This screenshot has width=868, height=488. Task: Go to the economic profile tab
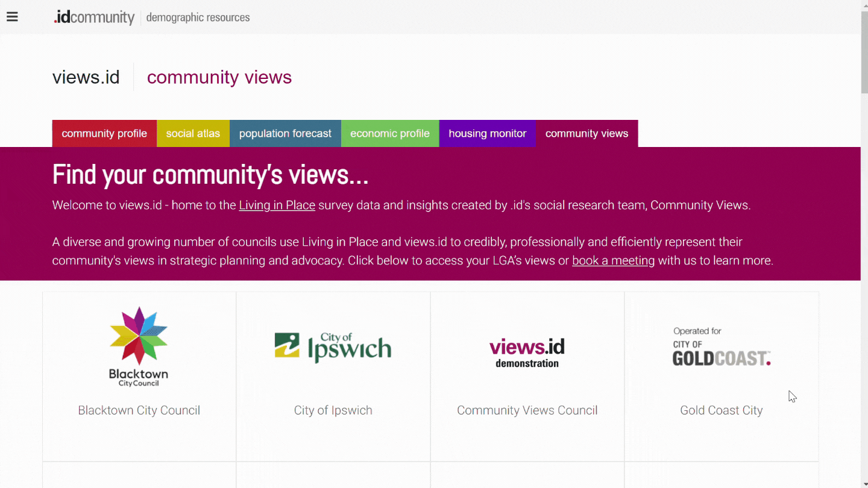tap(390, 134)
